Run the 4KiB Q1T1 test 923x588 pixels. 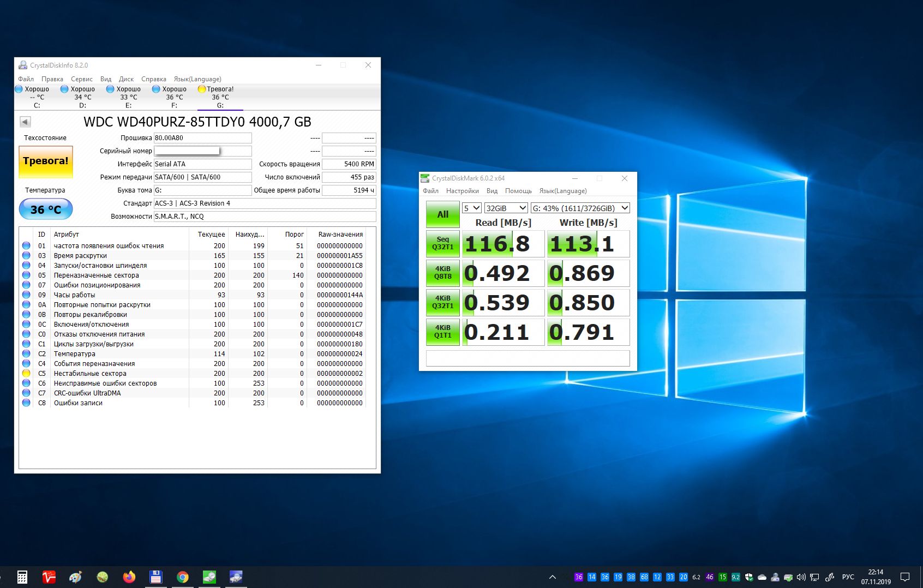442,332
